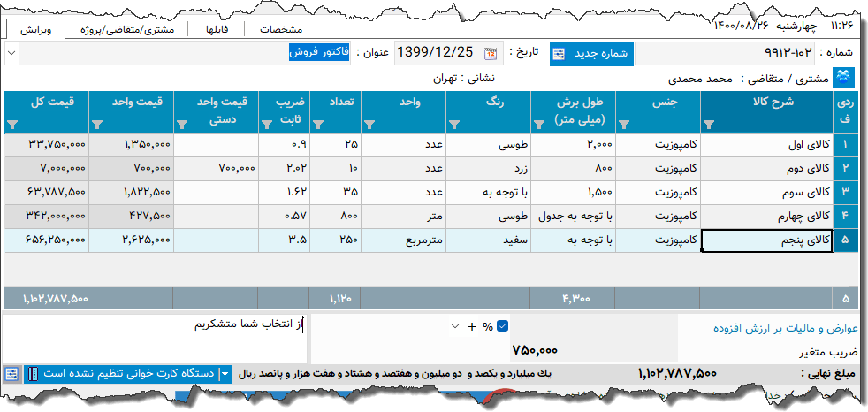This screenshot has width=868, height=412.
Task: Click the زرد color cell
Action: coord(488,169)
